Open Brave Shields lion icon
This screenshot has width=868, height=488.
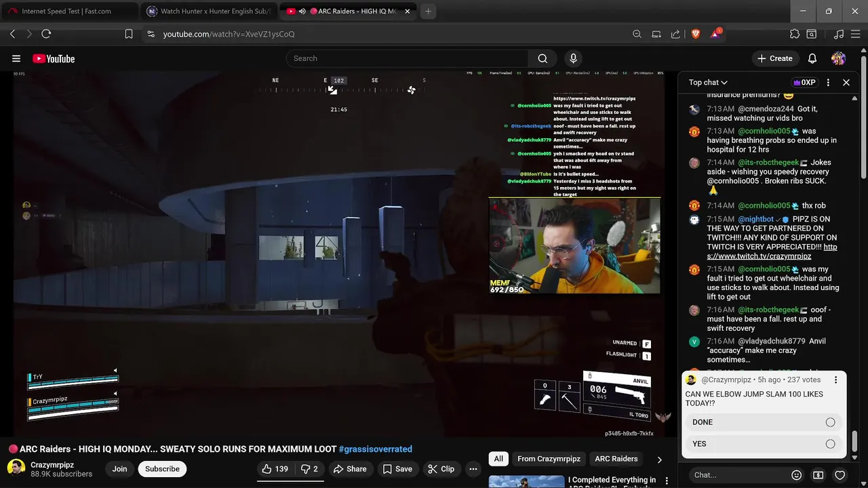696,34
